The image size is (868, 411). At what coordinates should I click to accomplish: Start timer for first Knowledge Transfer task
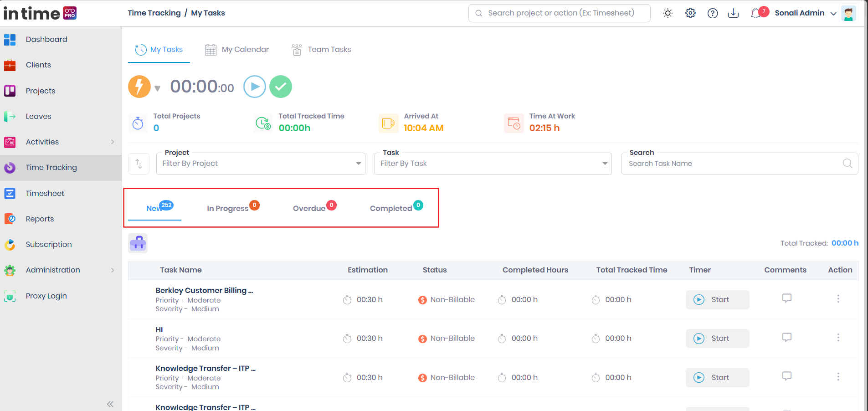[x=717, y=378]
